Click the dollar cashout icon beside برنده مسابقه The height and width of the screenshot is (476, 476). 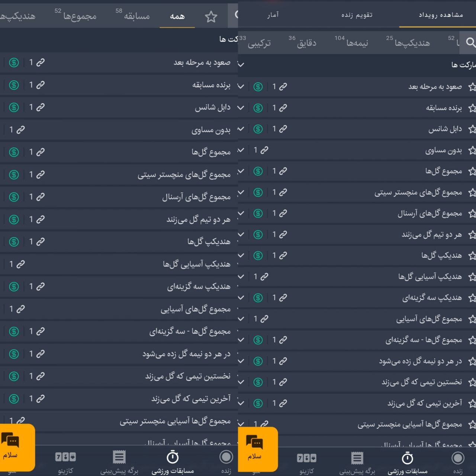[x=258, y=107]
